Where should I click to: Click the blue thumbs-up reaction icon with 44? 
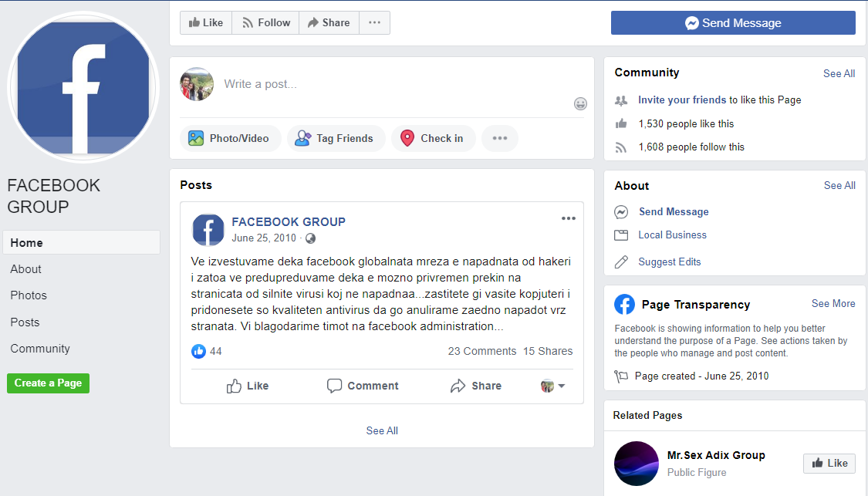(198, 351)
